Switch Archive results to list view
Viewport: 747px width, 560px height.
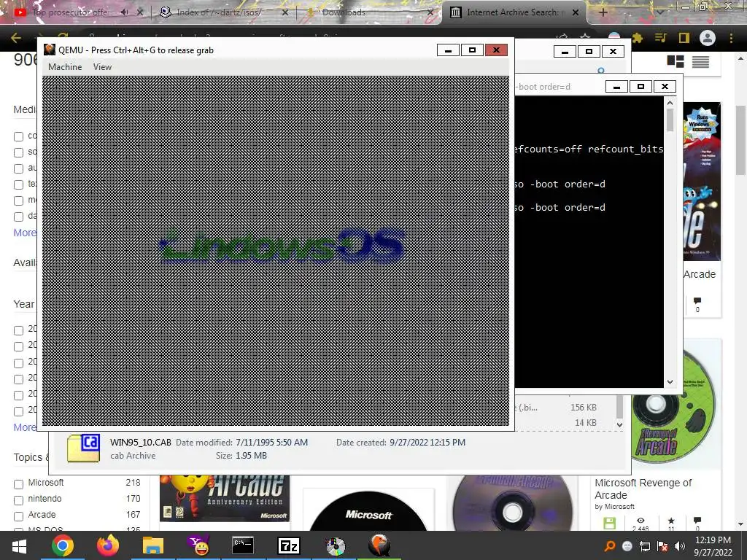tap(700, 61)
